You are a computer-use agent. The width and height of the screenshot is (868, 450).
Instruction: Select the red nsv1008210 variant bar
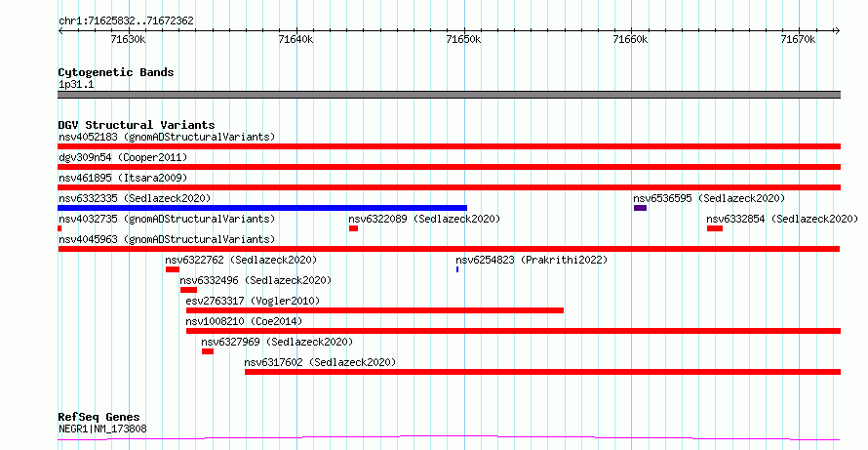(x=513, y=331)
